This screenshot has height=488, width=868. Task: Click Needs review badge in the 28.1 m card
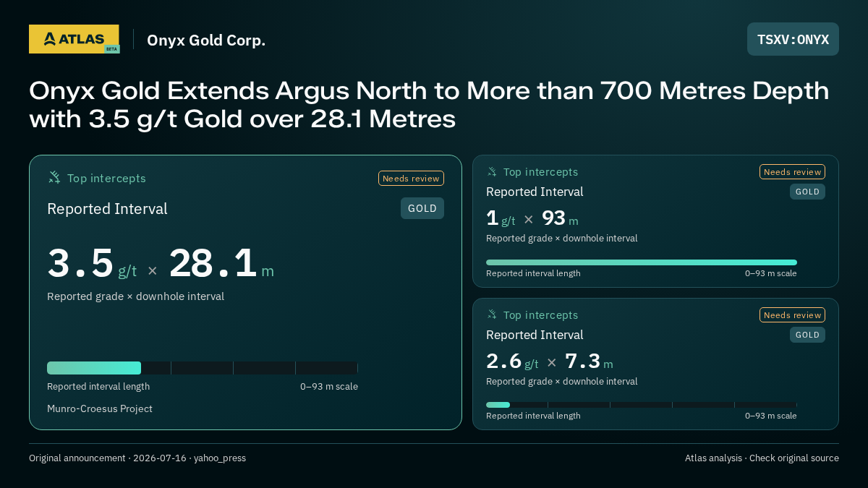(411, 178)
